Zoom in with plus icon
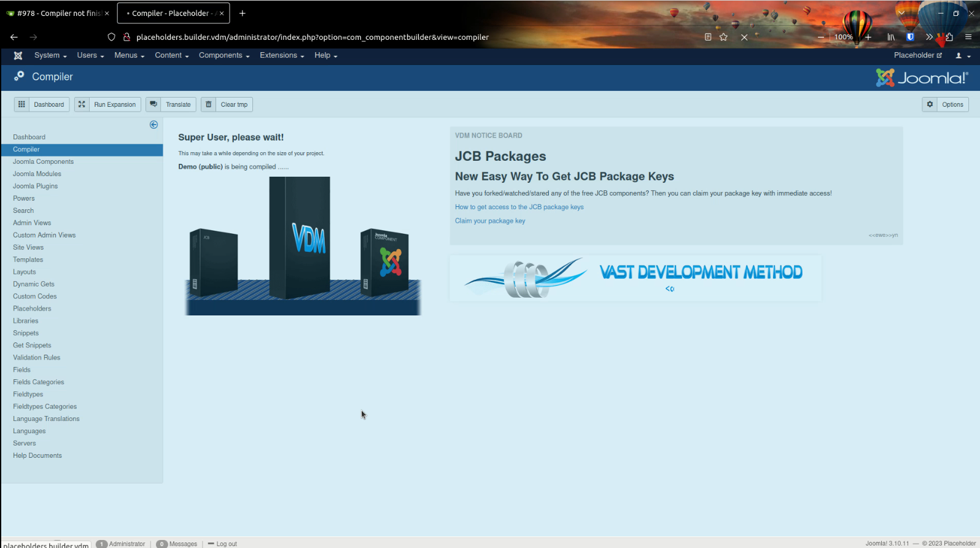Viewport: 980px width, 548px height. tap(868, 37)
